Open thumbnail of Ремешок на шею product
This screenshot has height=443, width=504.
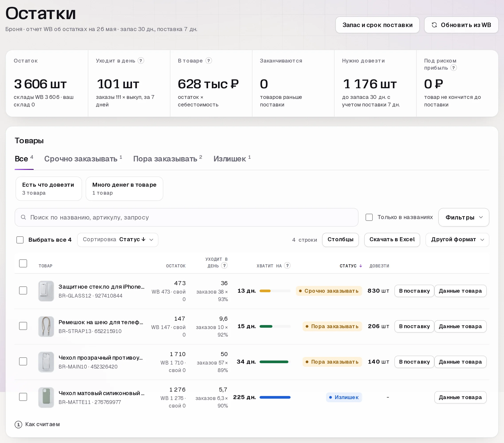(46, 326)
